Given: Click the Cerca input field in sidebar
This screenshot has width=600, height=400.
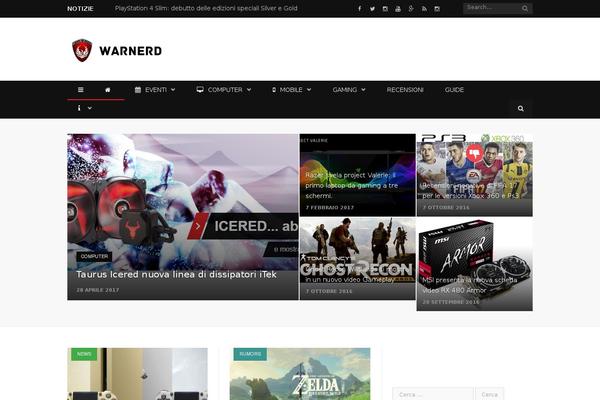Looking at the screenshot, I should (433, 394).
